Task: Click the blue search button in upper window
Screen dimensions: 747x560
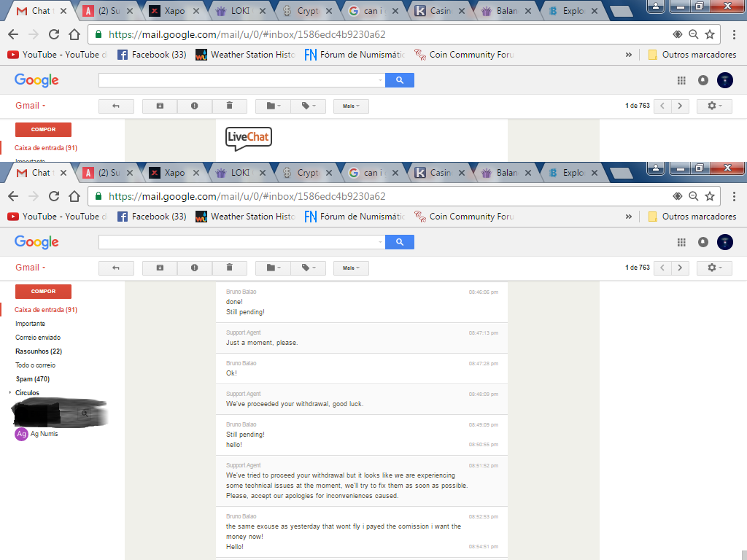Action: (400, 80)
